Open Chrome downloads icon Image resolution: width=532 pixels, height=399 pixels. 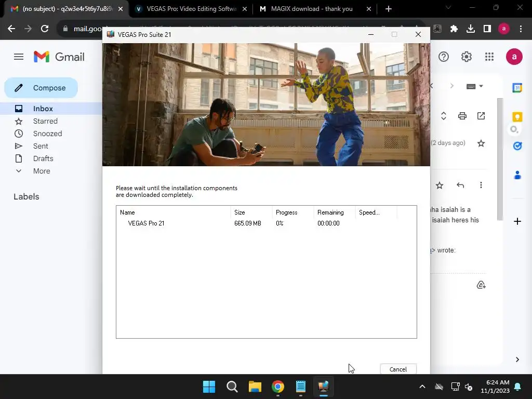tap(471, 29)
